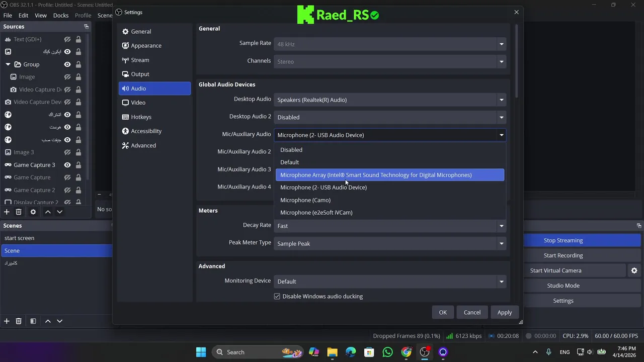Image resolution: width=644 pixels, height=362 pixels.
Task: Open the Video settings category
Action: pos(154,103)
